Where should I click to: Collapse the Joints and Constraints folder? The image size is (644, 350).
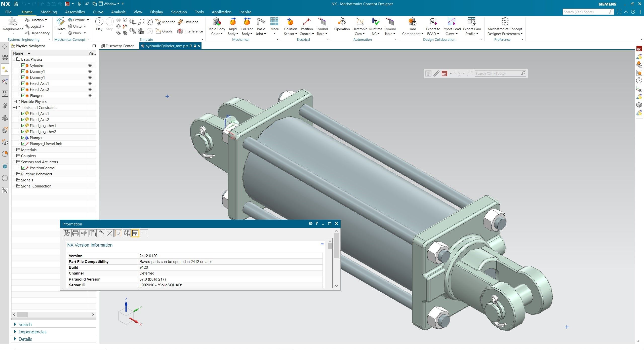14,108
